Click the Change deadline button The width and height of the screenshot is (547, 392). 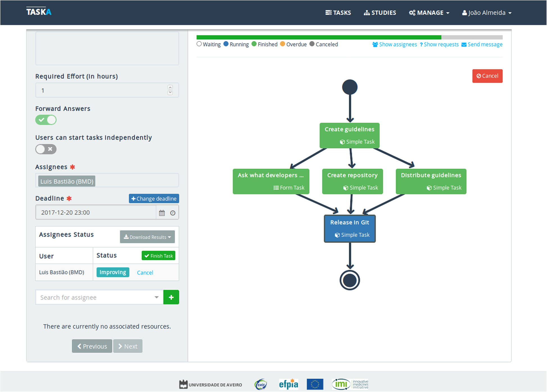[x=154, y=199]
